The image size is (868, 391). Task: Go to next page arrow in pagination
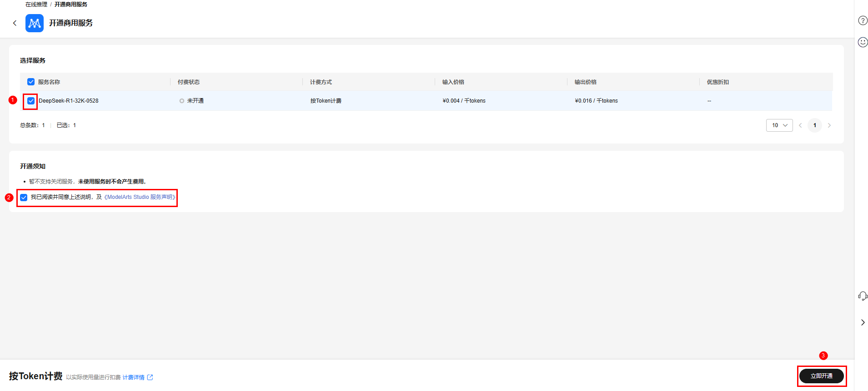829,125
